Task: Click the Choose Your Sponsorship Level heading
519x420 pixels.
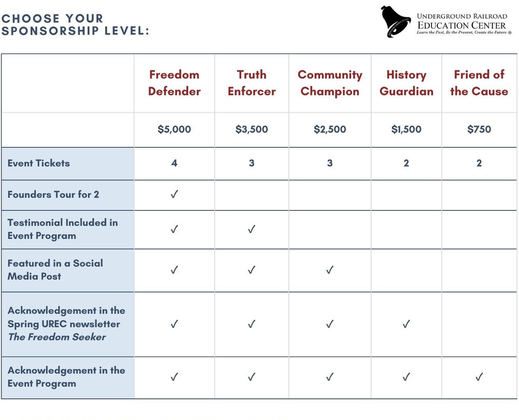Action: pyautogui.click(x=75, y=24)
